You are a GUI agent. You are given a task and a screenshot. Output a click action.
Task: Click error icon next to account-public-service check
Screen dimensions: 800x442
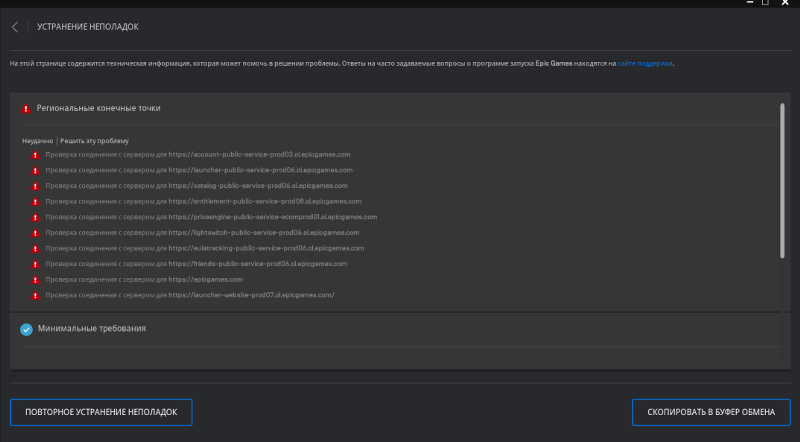pyautogui.click(x=35, y=155)
